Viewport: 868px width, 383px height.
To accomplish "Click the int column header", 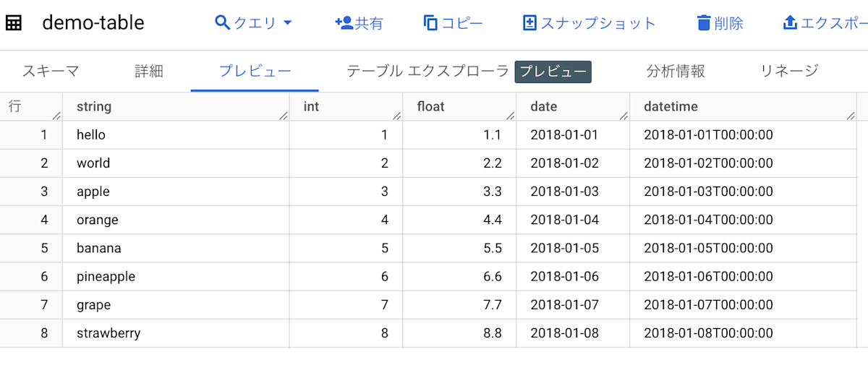I will pyautogui.click(x=346, y=107).
